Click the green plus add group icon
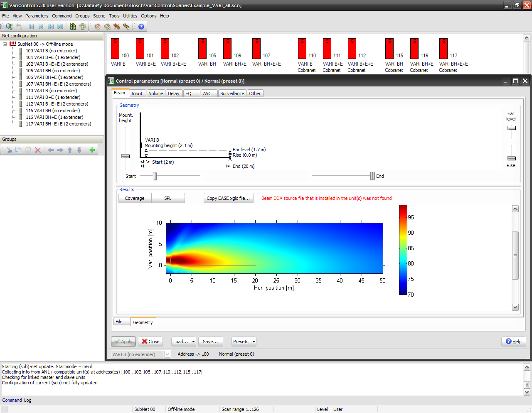This screenshot has width=532, height=413. point(92,150)
